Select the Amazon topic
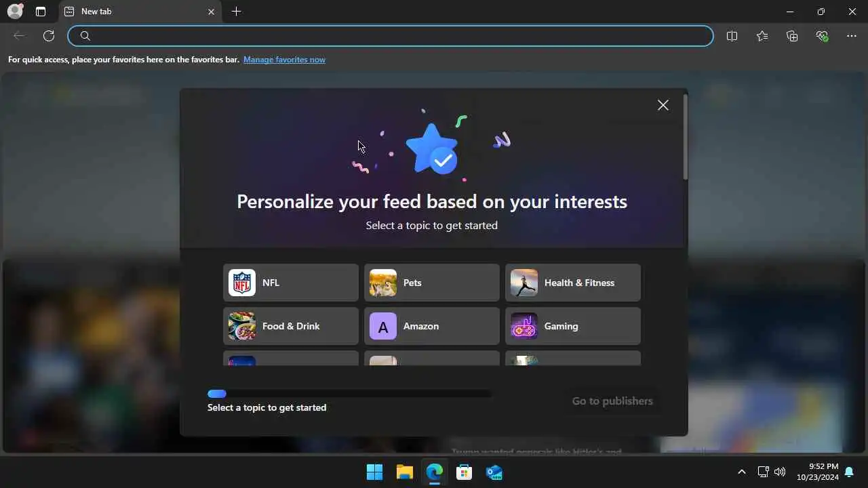Image resolution: width=868 pixels, height=488 pixels. [x=432, y=326]
